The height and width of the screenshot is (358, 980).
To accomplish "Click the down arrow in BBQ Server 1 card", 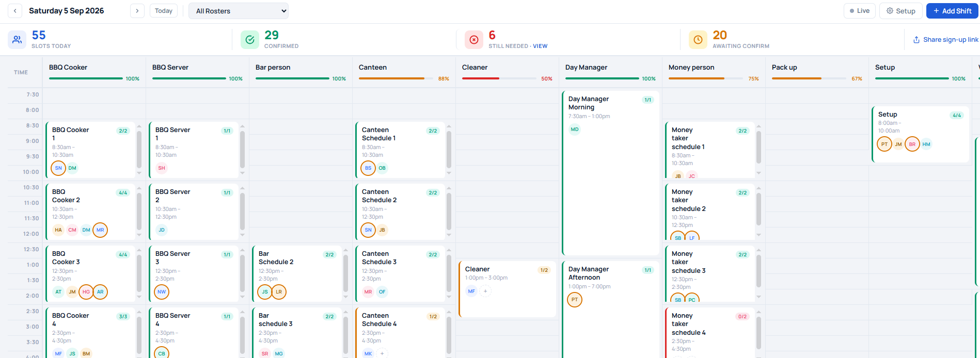I will [243, 173].
